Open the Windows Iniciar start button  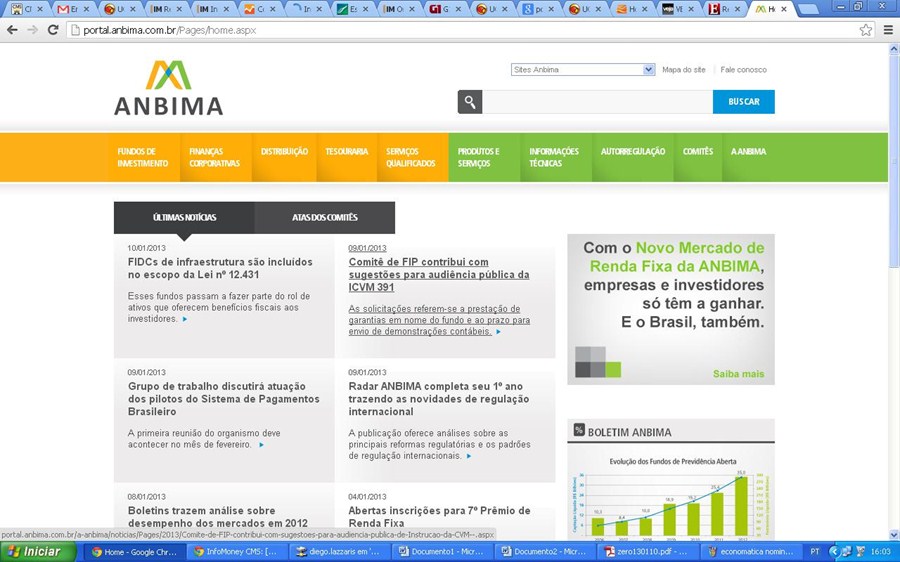click(x=36, y=551)
